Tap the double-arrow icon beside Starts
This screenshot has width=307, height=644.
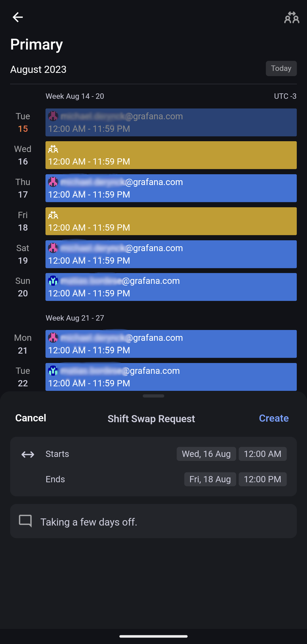click(x=28, y=454)
